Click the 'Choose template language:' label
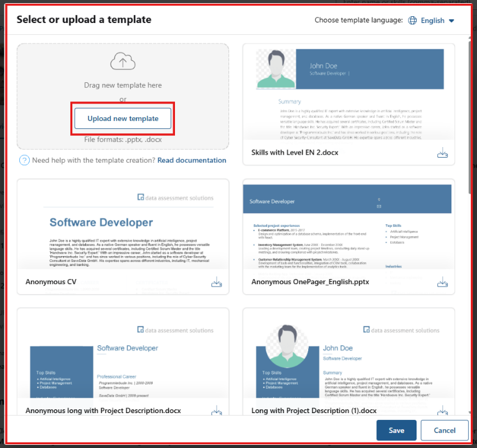The height and width of the screenshot is (448, 477). [358, 20]
